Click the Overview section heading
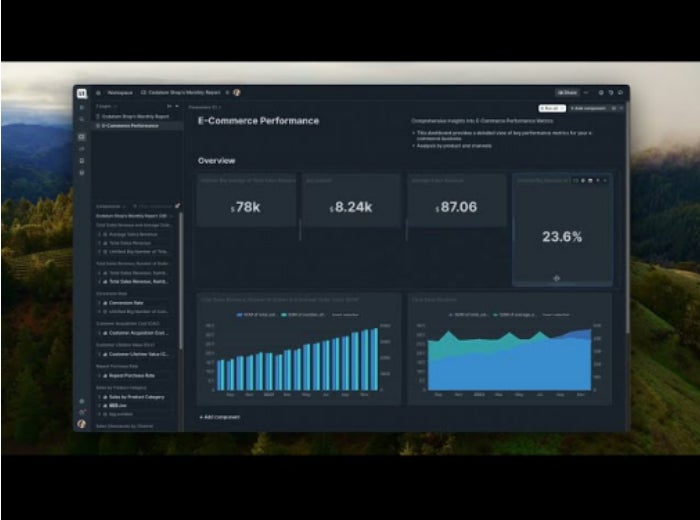 tap(217, 161)
